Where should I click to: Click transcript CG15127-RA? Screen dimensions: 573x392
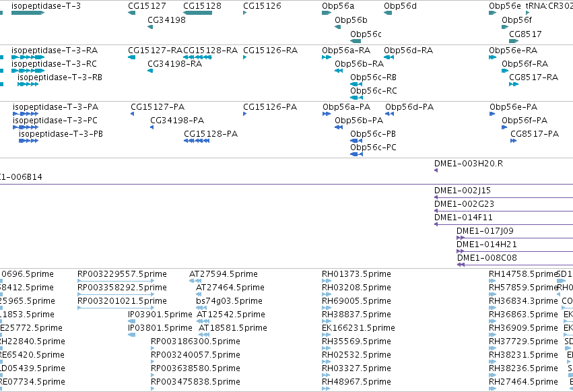[155, 51]
